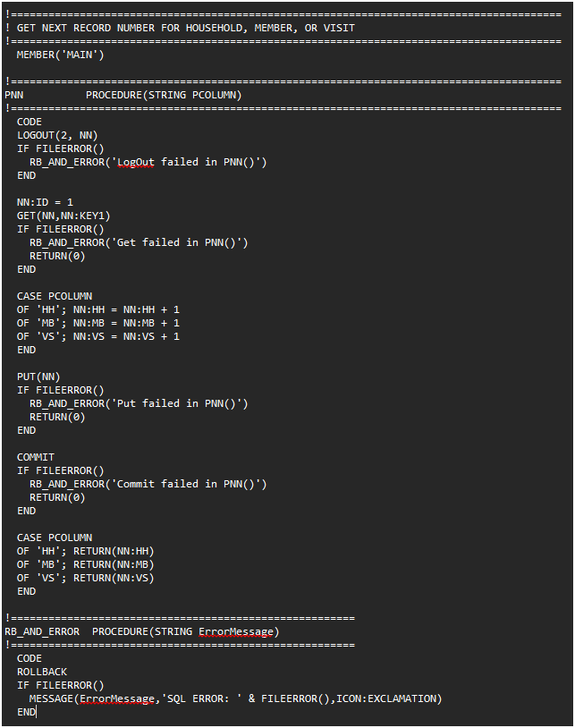Place cursor on the ROLLBACK statement
This screenshot has height=728, width=575.
(x=42, y=672)
